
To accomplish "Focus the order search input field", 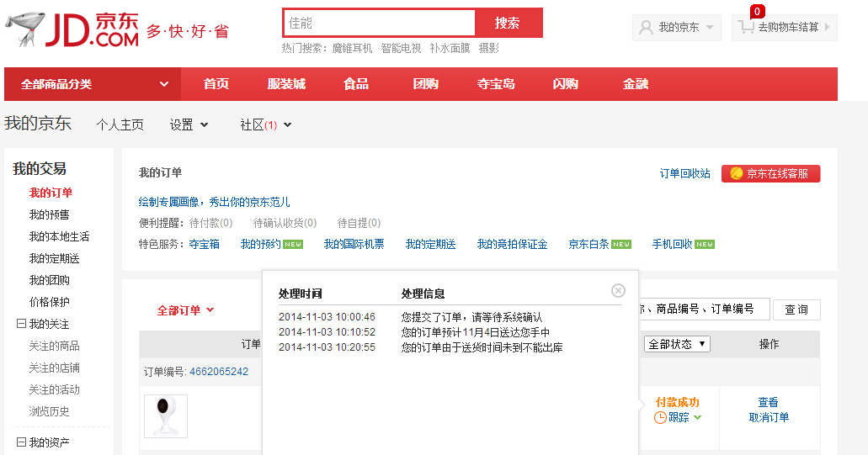I will click(704, 309).
